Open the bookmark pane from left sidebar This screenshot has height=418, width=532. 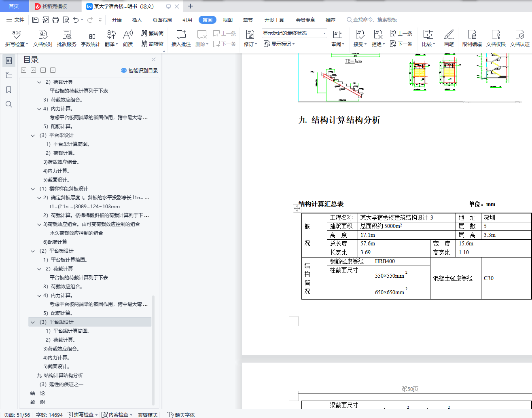9,90
